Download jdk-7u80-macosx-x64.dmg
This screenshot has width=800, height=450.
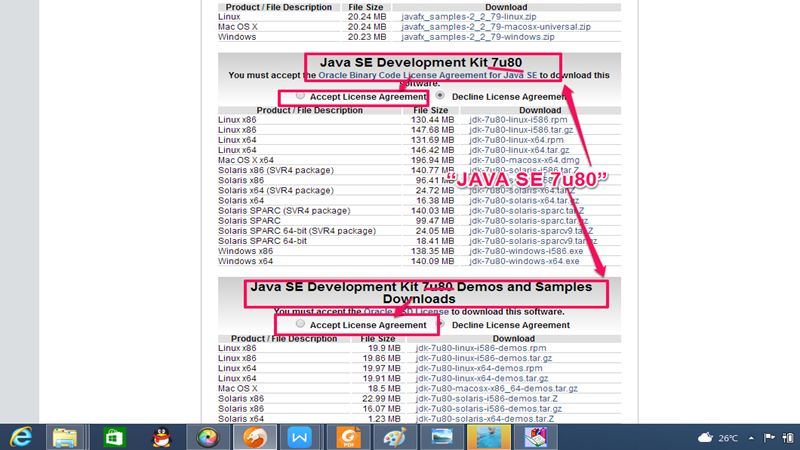click(524, 160)
